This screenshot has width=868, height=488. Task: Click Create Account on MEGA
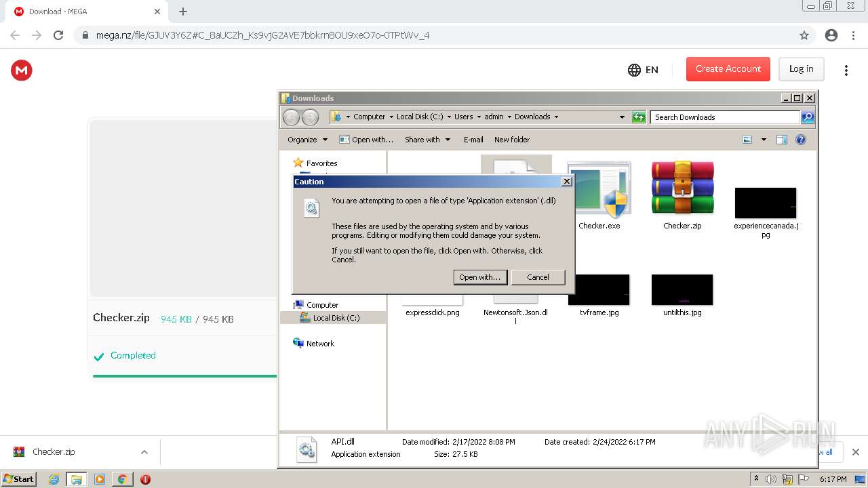point(728,69)
